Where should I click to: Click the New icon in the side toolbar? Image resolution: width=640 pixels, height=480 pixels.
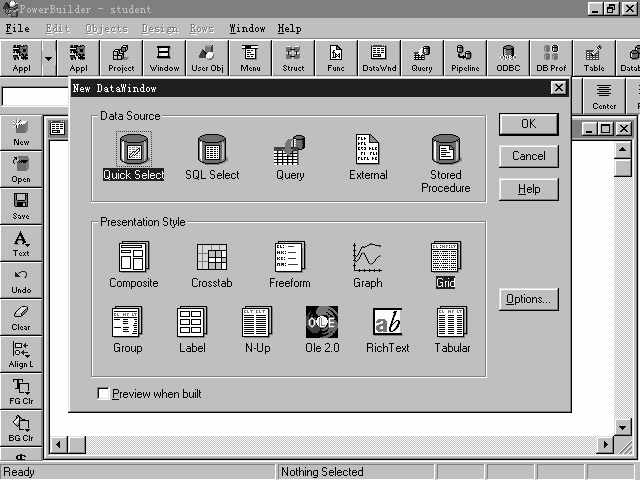[21, 133]
